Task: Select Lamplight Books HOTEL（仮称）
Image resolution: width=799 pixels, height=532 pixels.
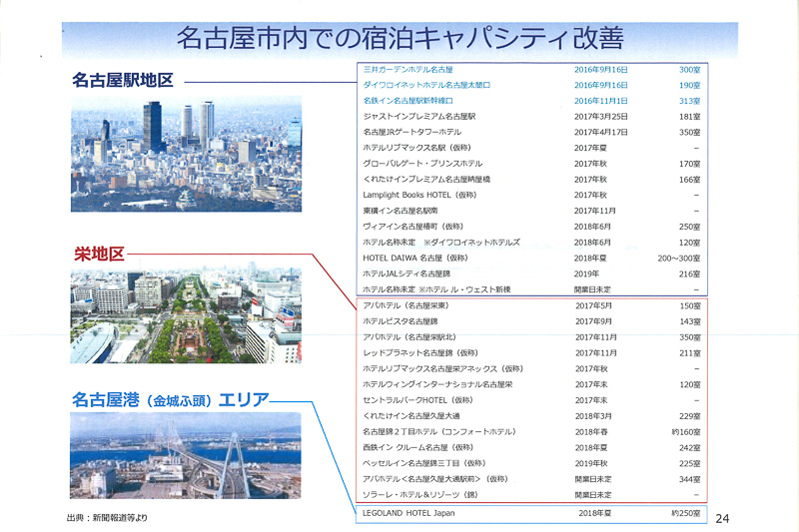Action: (x=419, y=195)
